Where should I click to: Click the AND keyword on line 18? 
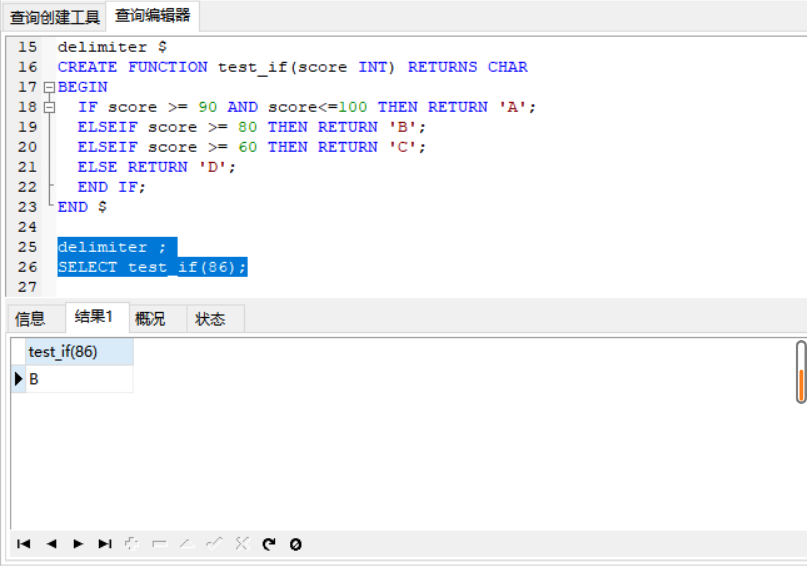point(242,107)
